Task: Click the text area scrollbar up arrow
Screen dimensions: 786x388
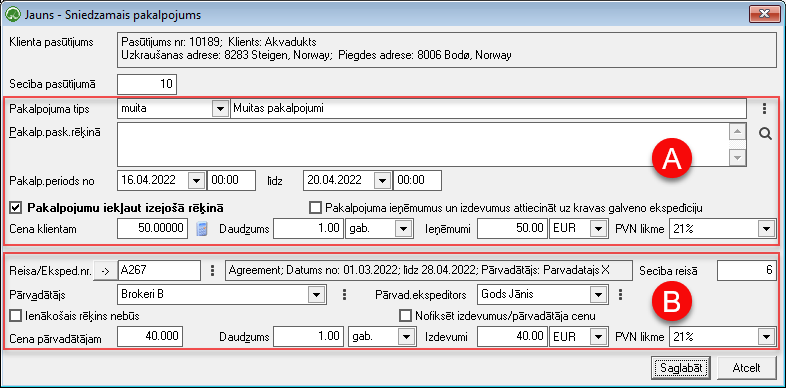Action: point(737,132)
